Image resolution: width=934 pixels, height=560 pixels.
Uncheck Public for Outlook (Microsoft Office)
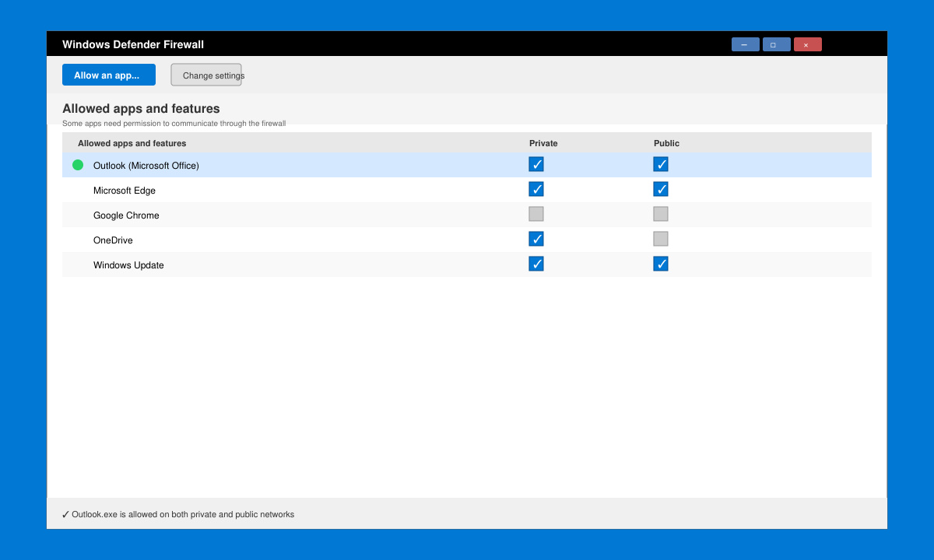tap(661, 164)
